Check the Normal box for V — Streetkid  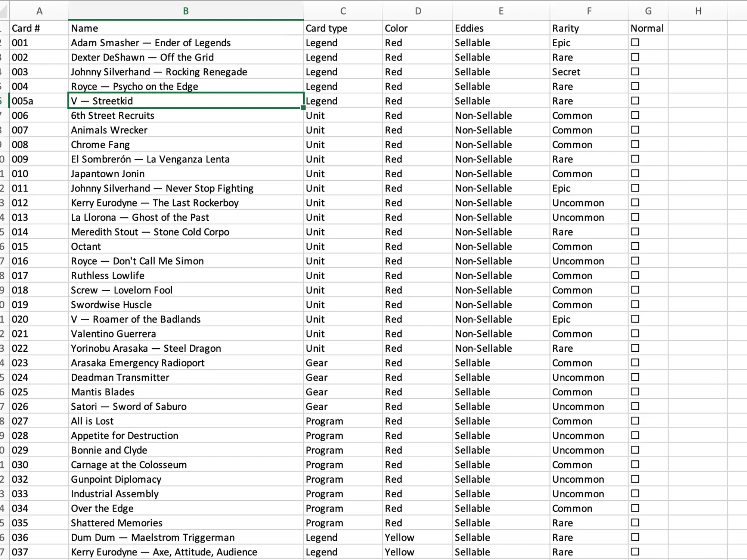coord(635,101)
